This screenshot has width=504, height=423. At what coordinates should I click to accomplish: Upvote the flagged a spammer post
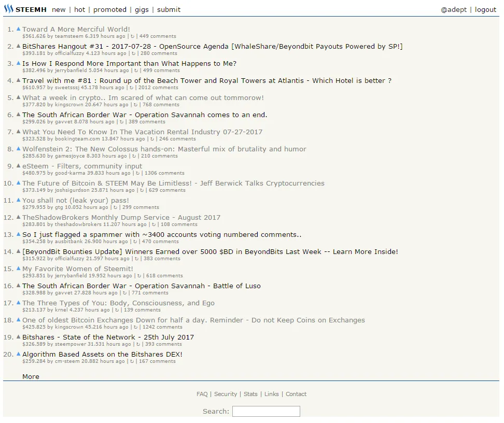click(x=18, y=234)
